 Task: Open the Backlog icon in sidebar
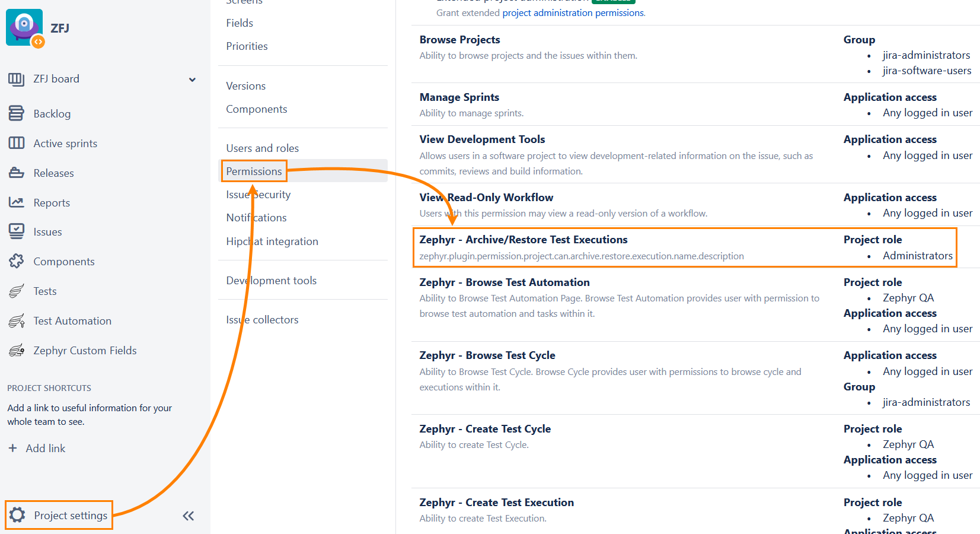[x=17, y=113]
